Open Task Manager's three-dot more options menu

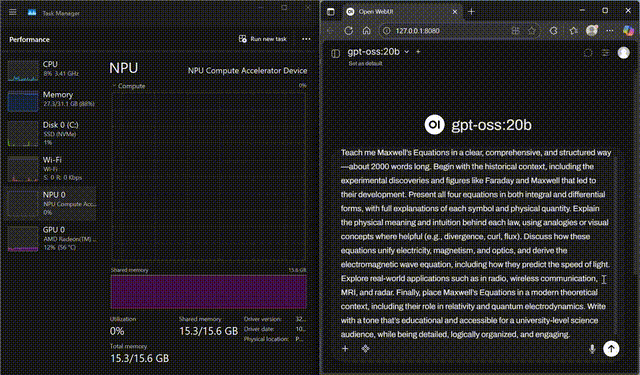[306, 39]
